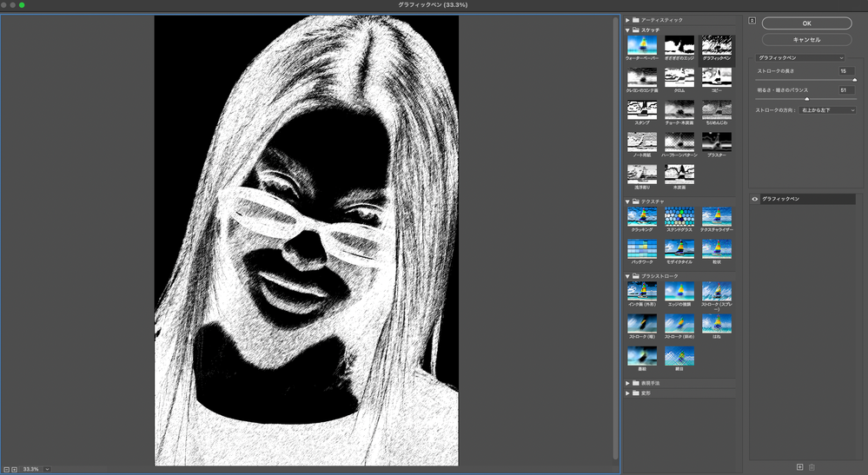Choose the ステンドグラス texture filter
This screenshot has height=475, width=868.
679,216
